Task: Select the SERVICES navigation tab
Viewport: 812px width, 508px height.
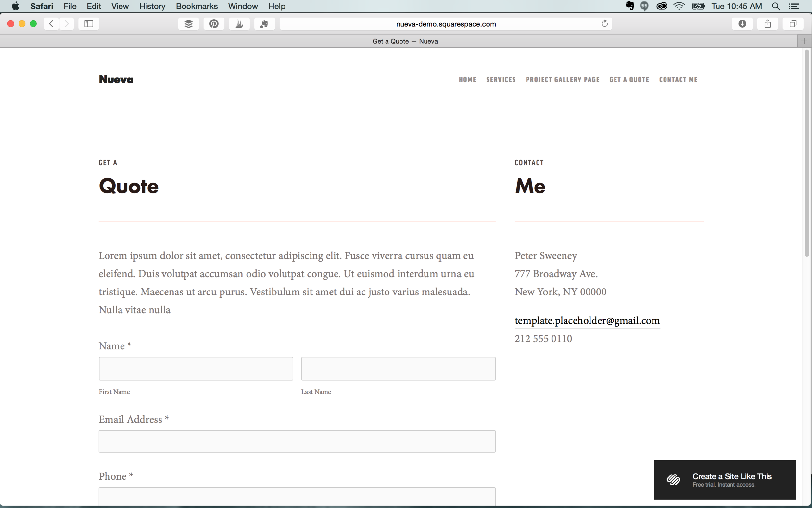Action: click(501, 80)
